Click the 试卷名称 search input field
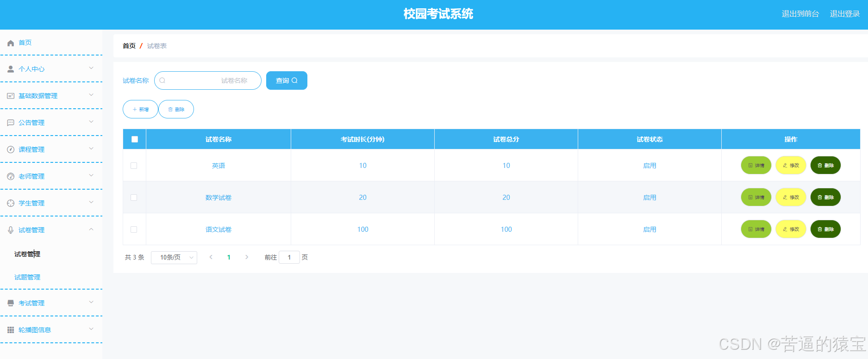 tap(208, 80)
